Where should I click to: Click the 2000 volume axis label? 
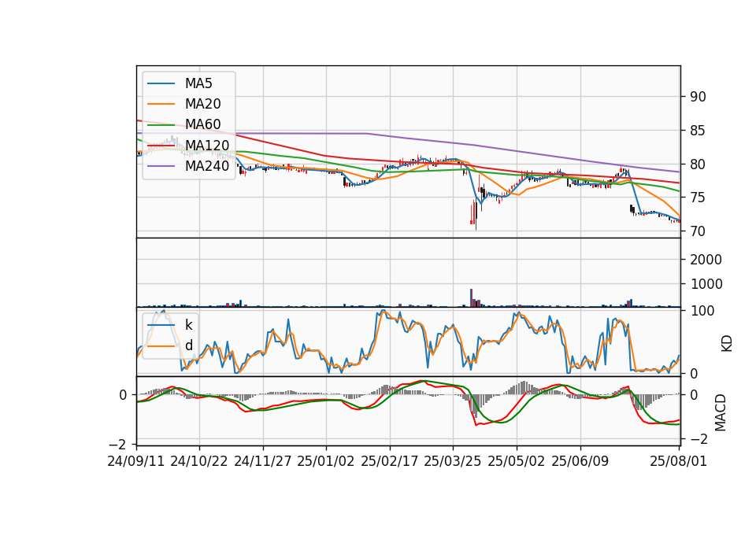pyautogui.click(x=706, y=260)
